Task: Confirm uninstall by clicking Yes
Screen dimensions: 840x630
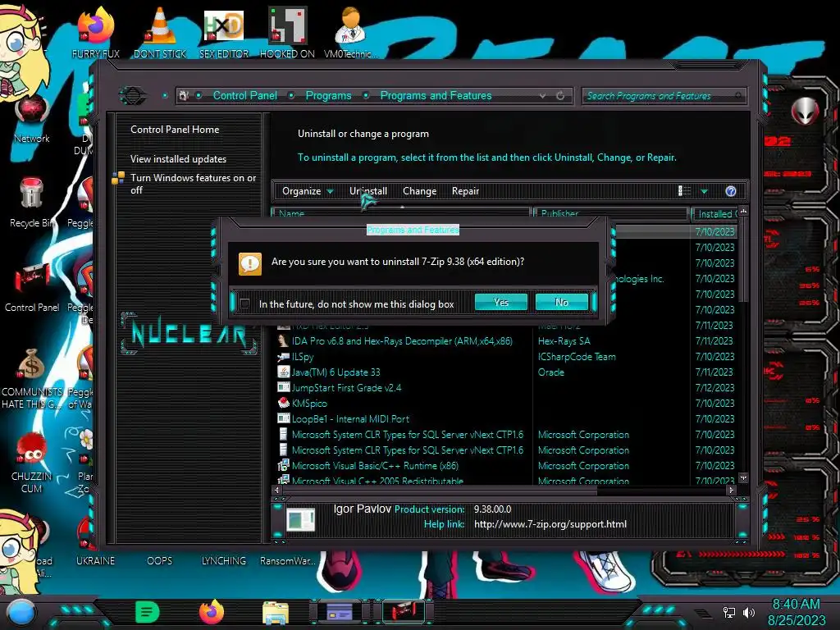Action: [x=501, y=302]
